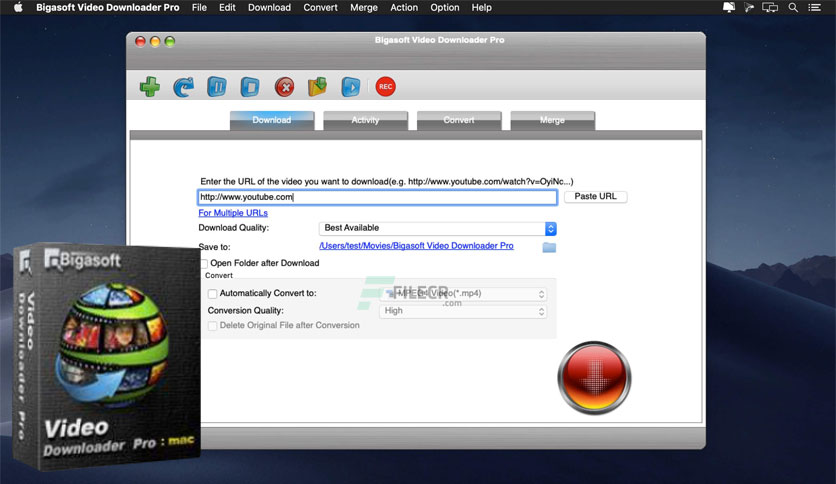The image size is (836, 484).
Task: Click the display mirroring menu bar icon
Action: [770, 7]
